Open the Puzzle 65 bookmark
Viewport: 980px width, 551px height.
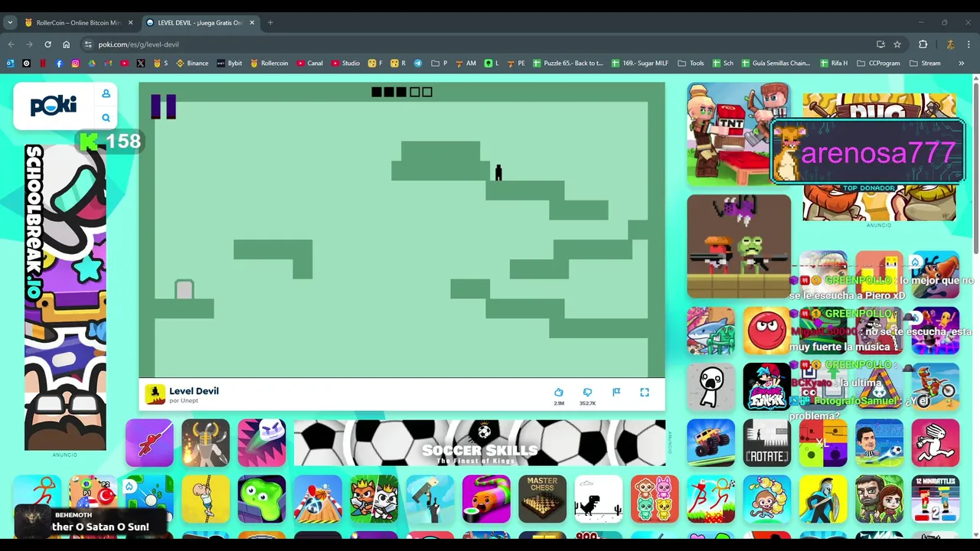568,64
